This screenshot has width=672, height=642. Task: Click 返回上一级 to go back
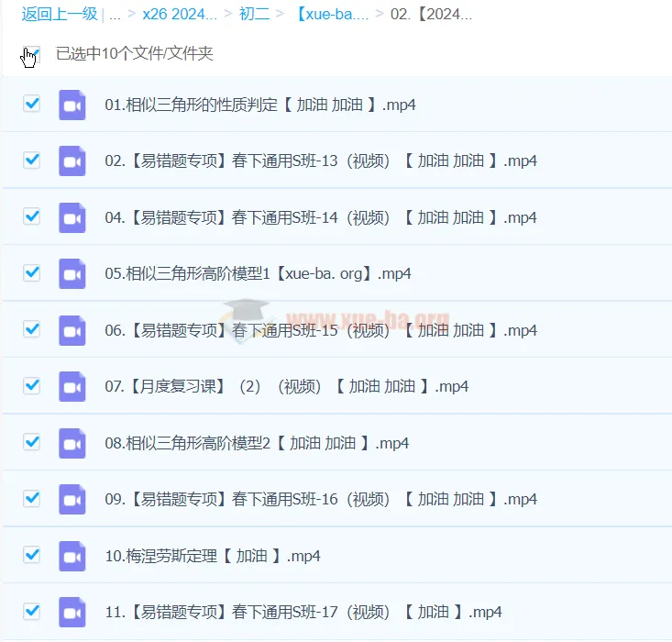coord(60,14)
